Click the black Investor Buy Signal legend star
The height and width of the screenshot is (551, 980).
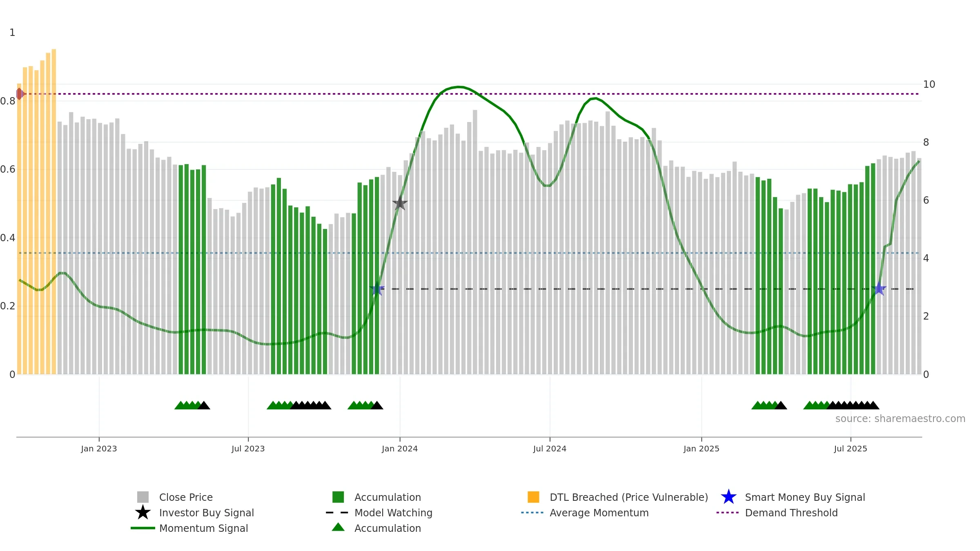(x=143, y=513)
